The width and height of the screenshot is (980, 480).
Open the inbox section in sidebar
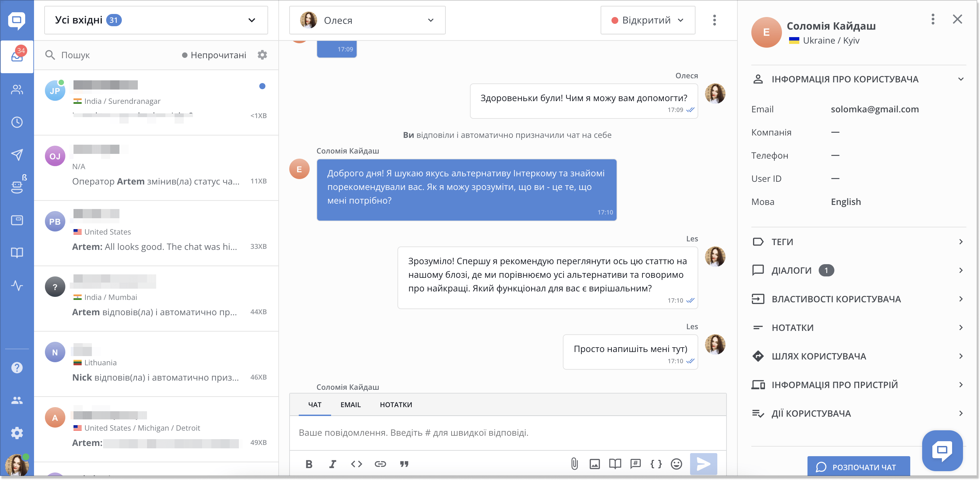coord(17,57)
